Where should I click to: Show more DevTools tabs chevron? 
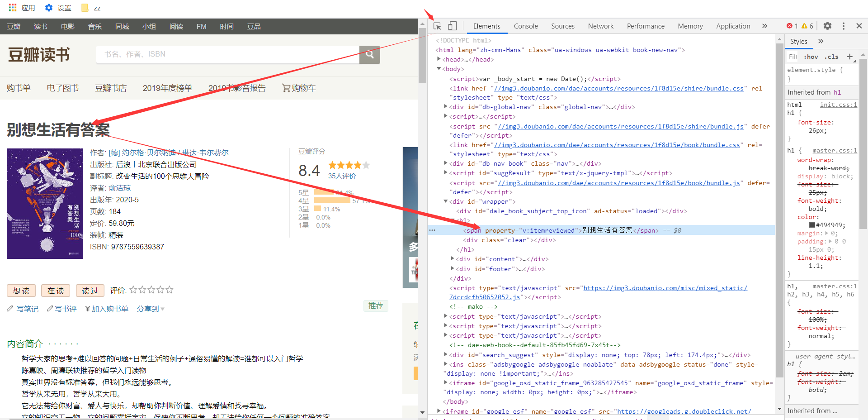pyautogui.click(x=764, y=26)
